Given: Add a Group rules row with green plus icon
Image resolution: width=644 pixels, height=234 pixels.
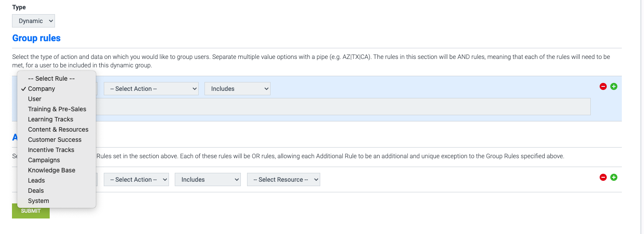Looking at the screenshot, I should click(x=614, y=86).
